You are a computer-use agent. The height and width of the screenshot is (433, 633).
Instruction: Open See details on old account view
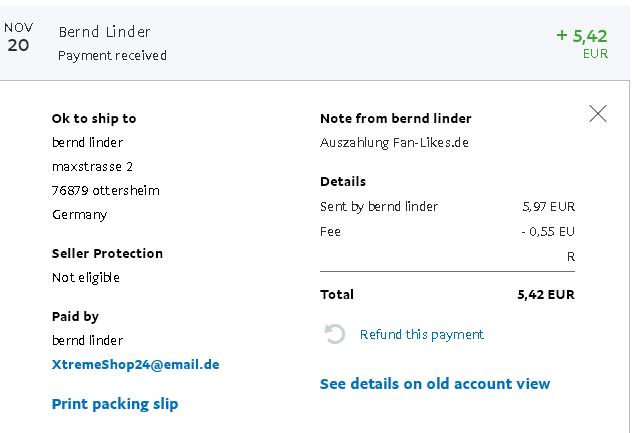[435, 384]
